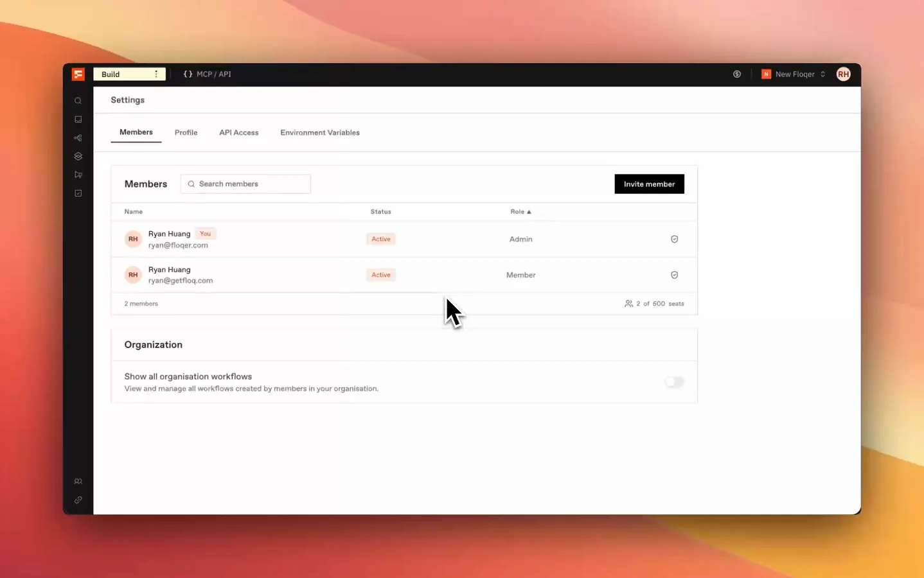Click the curly braces MCP / API item

207,74
